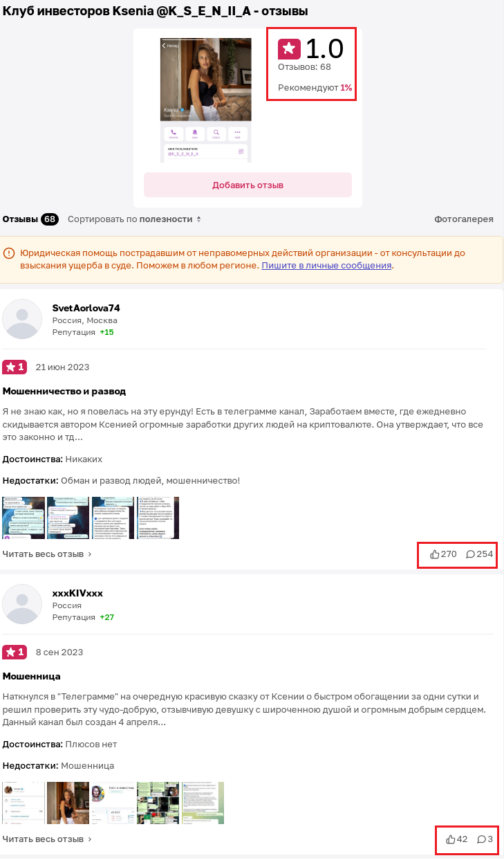Click the comments icon on SvetAorlova74's review

470,554
